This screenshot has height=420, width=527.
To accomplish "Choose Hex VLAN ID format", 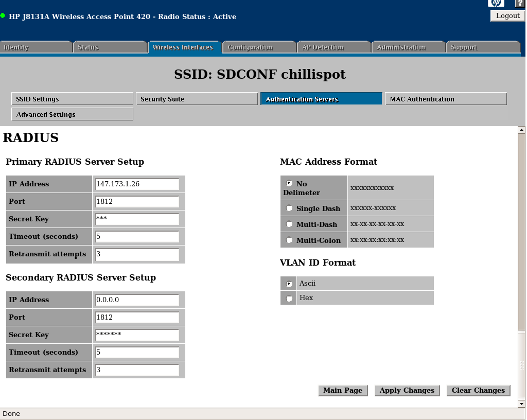I will click(x=289, y=298).
